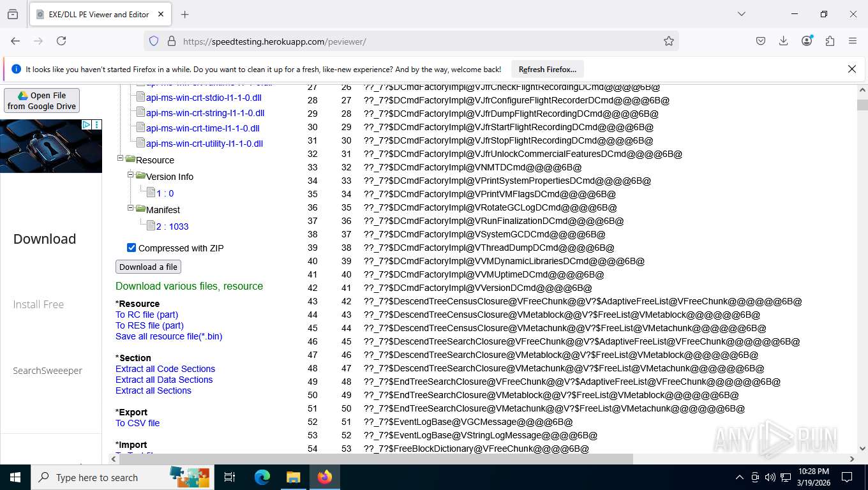Click the tracking protection shield icon

click(x=154, y=41)
